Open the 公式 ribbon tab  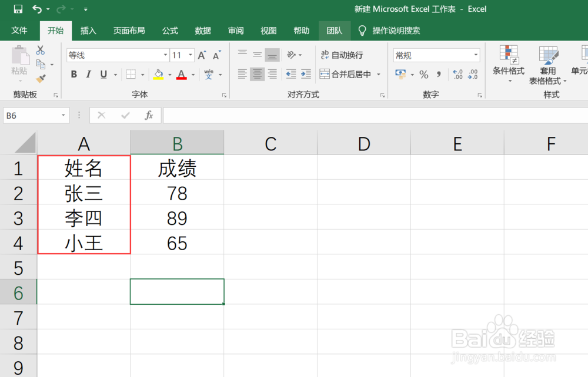(169, 31)
